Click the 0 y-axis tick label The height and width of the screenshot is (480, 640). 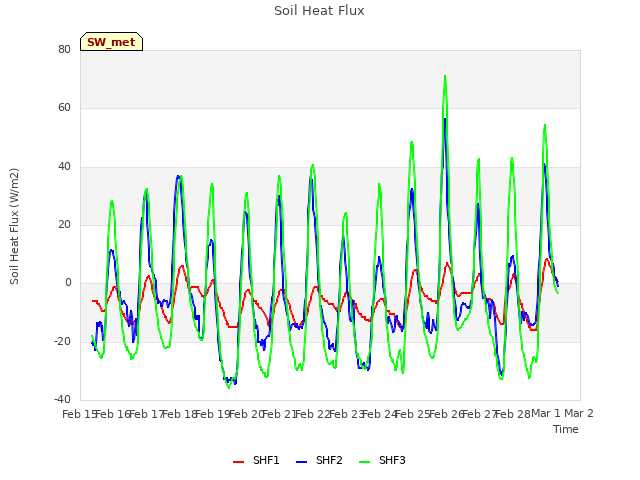click(68, 283)
